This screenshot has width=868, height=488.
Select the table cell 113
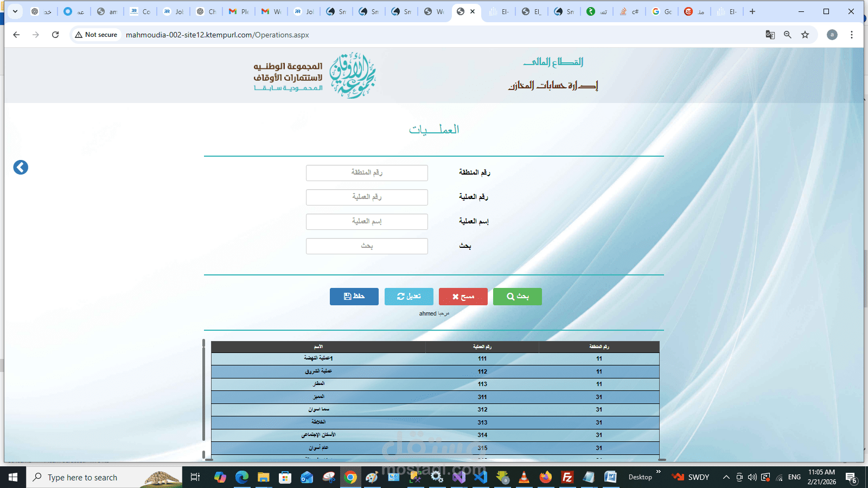[482, 384]
